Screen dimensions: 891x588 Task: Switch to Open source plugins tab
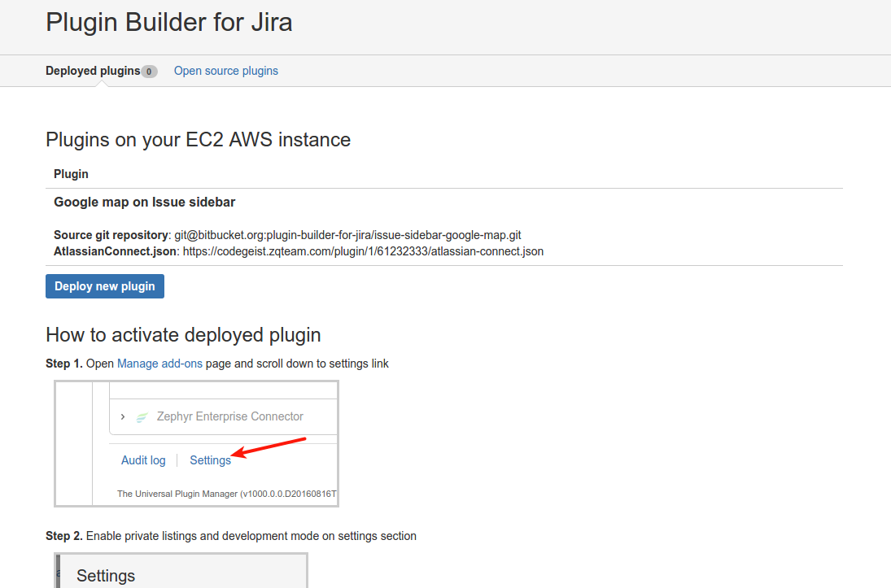tap(226, 71)
